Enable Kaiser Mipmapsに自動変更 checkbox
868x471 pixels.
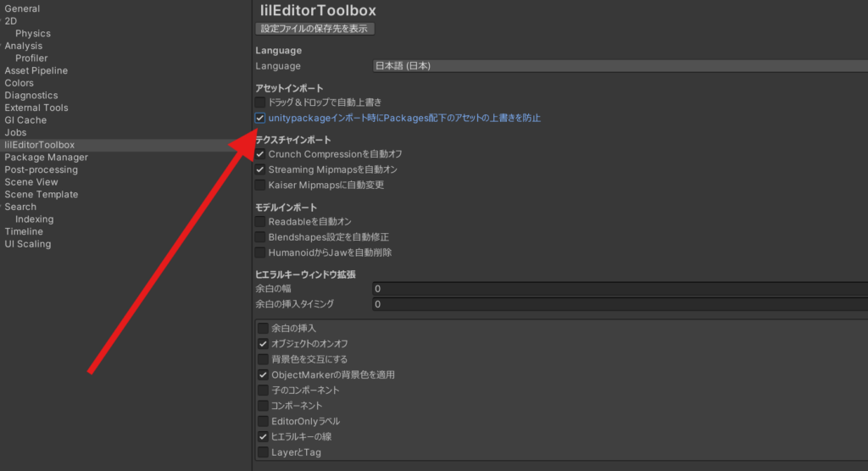point(261,185)
